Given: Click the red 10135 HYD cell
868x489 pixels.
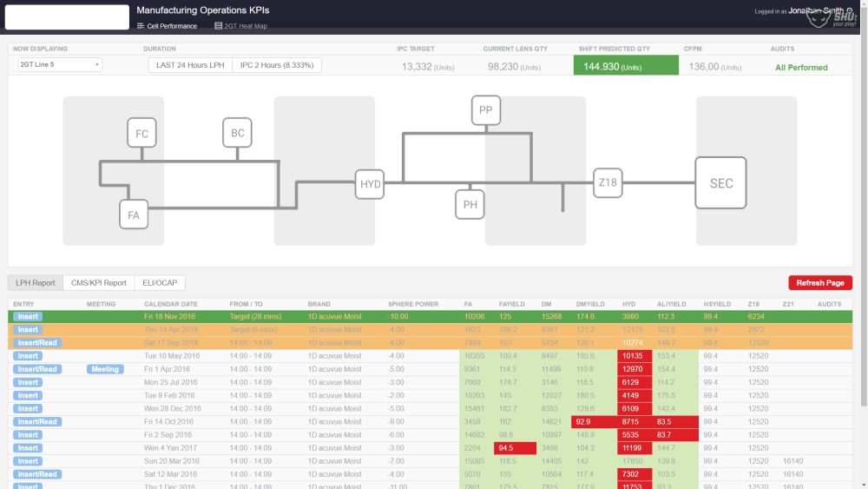Looking at the screenshot, I should click(635, 356).
